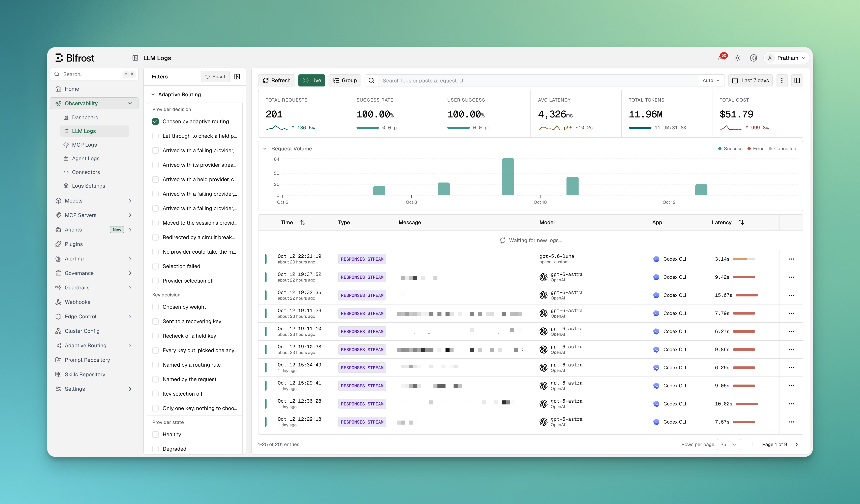Click the sidebar collapse icon beside LLM Logs
The height and width of the screenshot is (504, 860).
pos(135,58)
